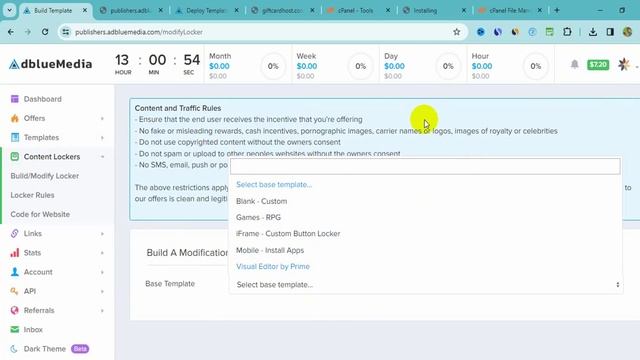Image resolution: width=640 pixels, height=360 pixels.
Task: Open Code for Website page
Action: (40, 214)
